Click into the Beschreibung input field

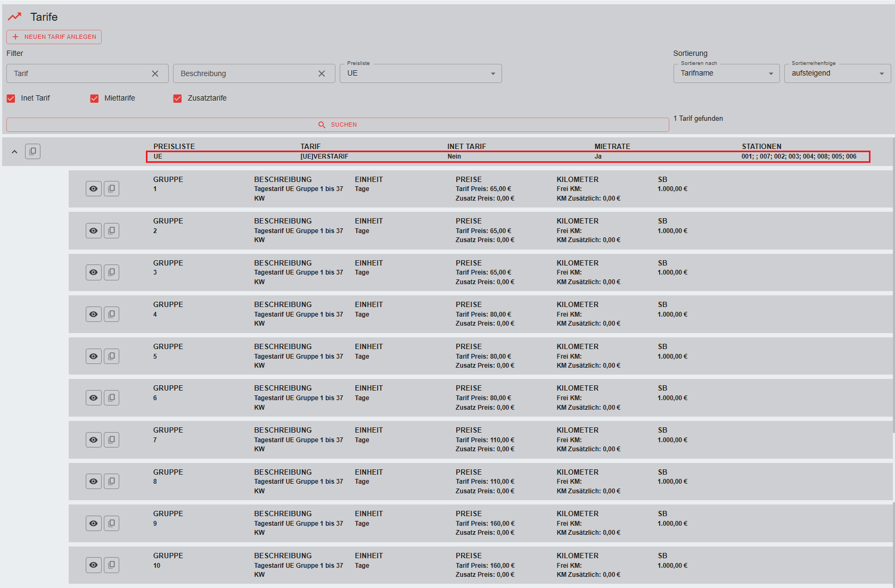pyautogui.click(x=245, y=74)
